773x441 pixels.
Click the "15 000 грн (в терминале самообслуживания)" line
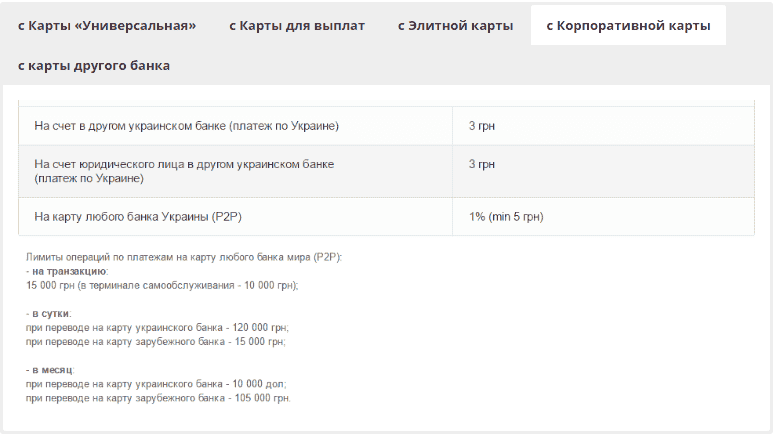pos(162,285)
